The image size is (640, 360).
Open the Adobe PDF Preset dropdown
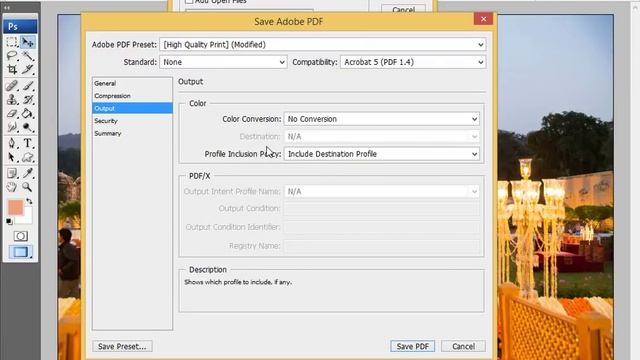[x=322, y=44]
